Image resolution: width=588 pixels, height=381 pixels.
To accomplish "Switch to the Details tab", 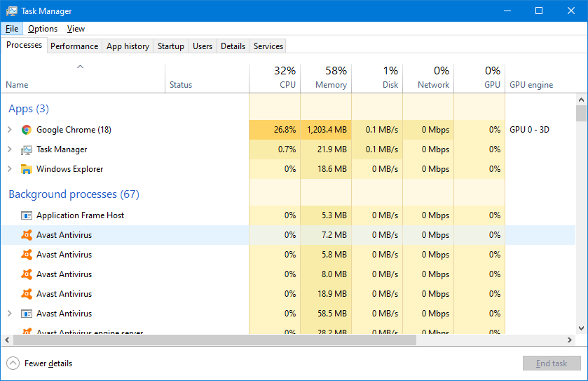I will [233, 46].
